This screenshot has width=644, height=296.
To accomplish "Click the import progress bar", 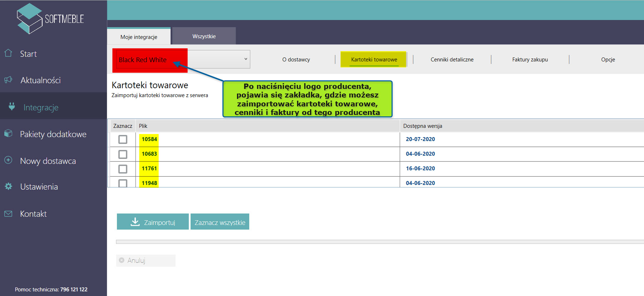I will click(x=379, y=242).
